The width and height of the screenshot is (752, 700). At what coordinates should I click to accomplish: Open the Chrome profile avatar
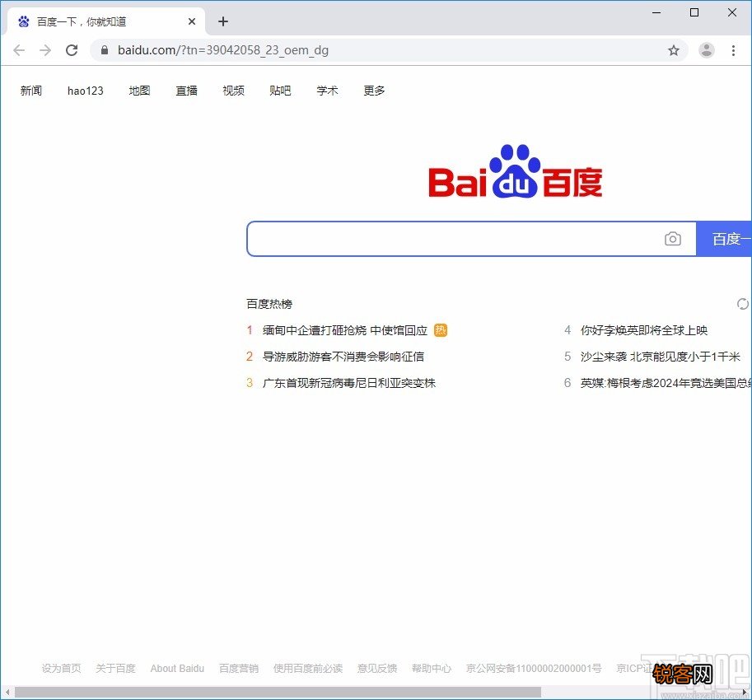707,50
